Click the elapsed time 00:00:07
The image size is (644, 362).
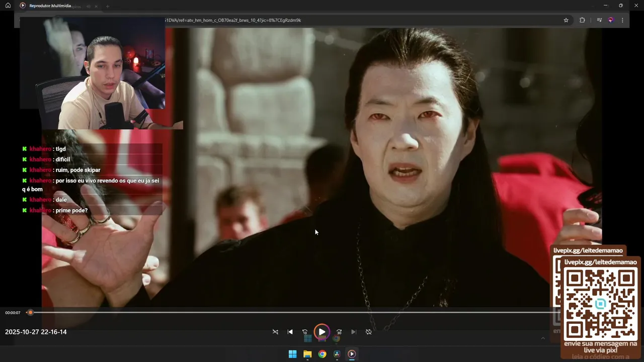(13, 313)
